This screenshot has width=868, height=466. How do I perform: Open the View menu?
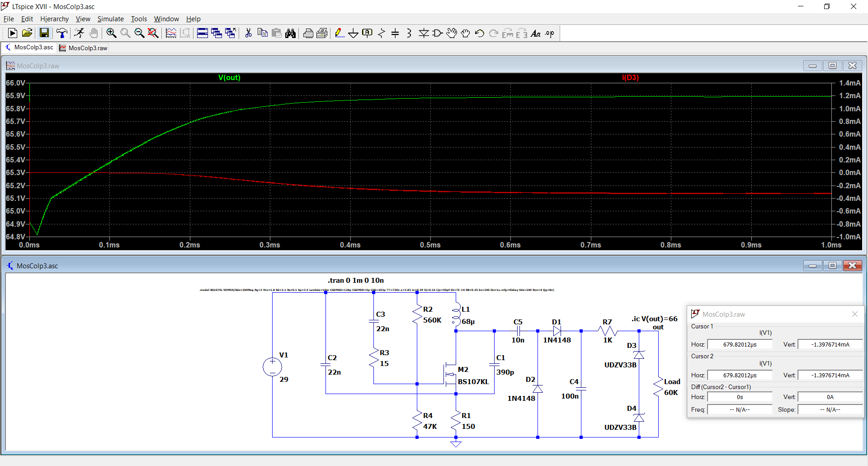coord(83,19)
